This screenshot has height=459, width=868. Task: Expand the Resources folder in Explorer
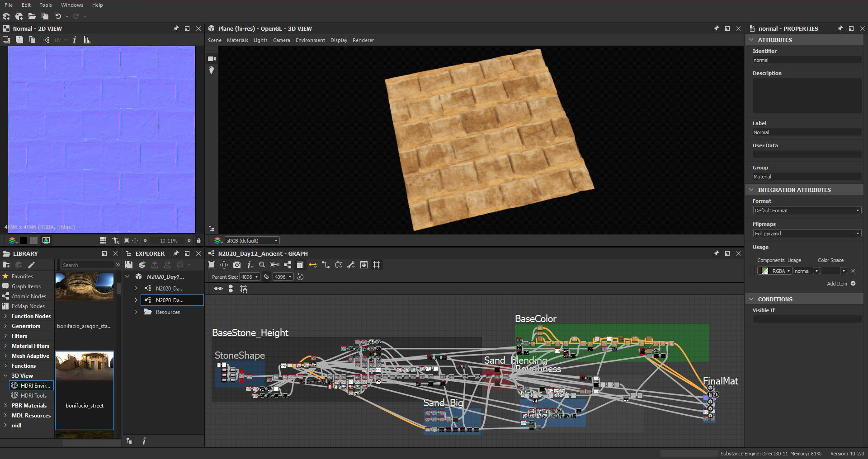[136, 312]
